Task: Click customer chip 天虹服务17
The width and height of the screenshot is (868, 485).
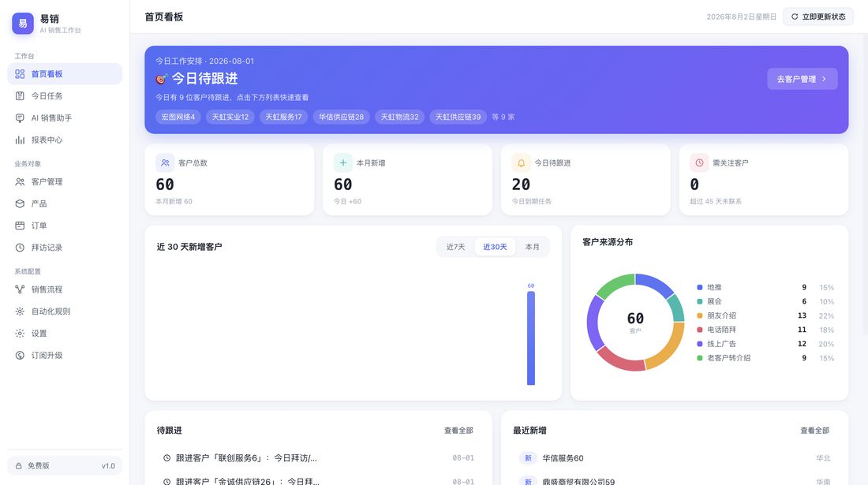Action: (283, 117)
